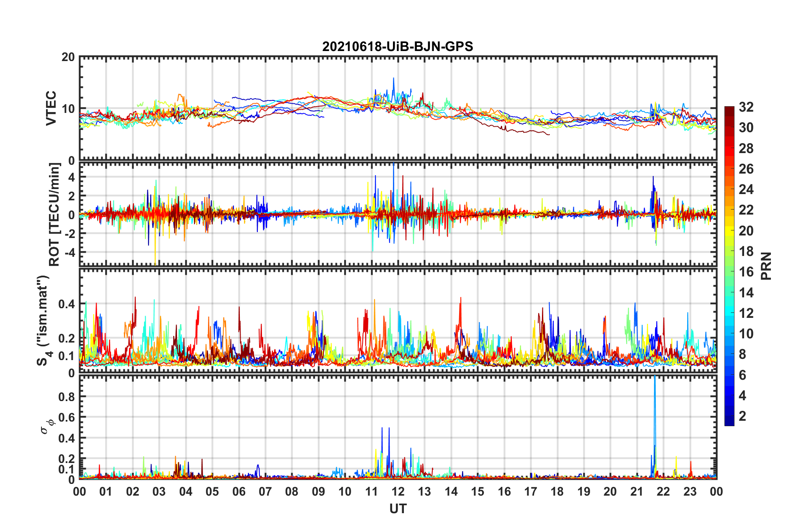This screenshot has width=796, height=532.
Task: Click colorbar tick label 22
Action: coord(746,210)
